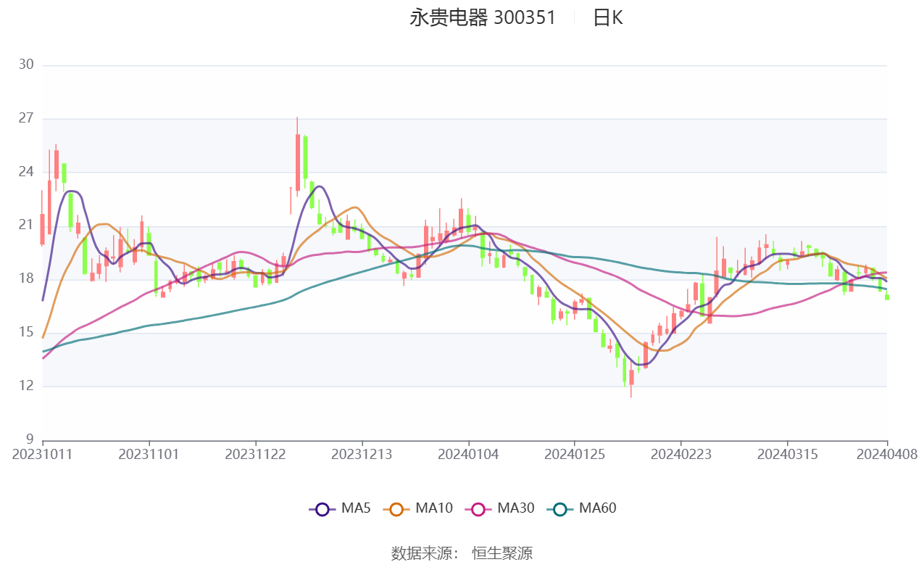
Task: Click the x-axis date 20231122
Action: (255, 454)
